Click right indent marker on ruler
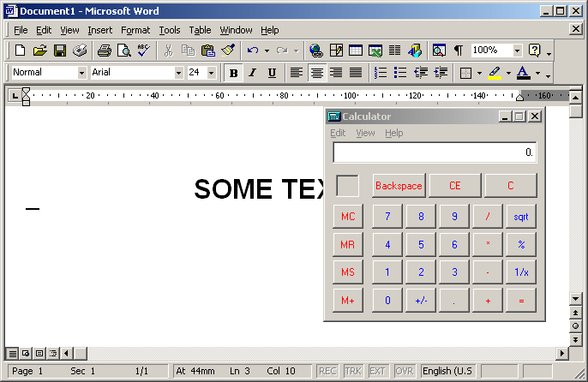Image resolution: width=588 pixels, height=382 pixels. point(519,98)
